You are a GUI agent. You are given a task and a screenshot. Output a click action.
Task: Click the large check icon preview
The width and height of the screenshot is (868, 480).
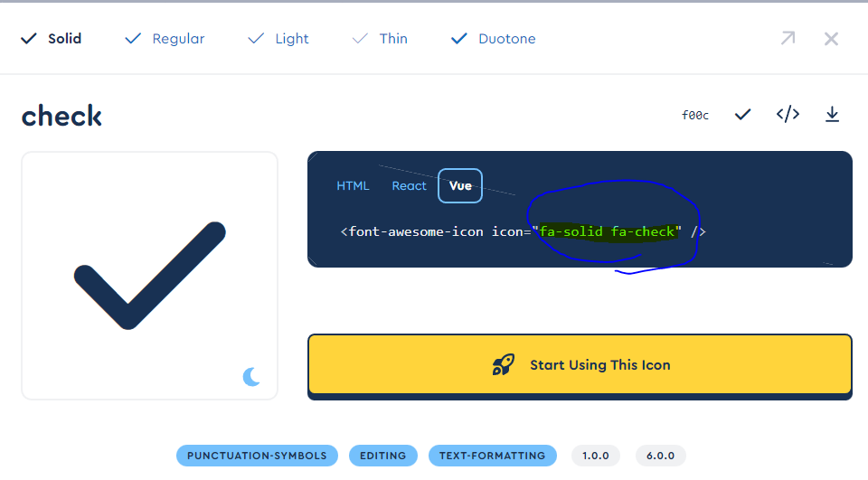tap(149, 276)
